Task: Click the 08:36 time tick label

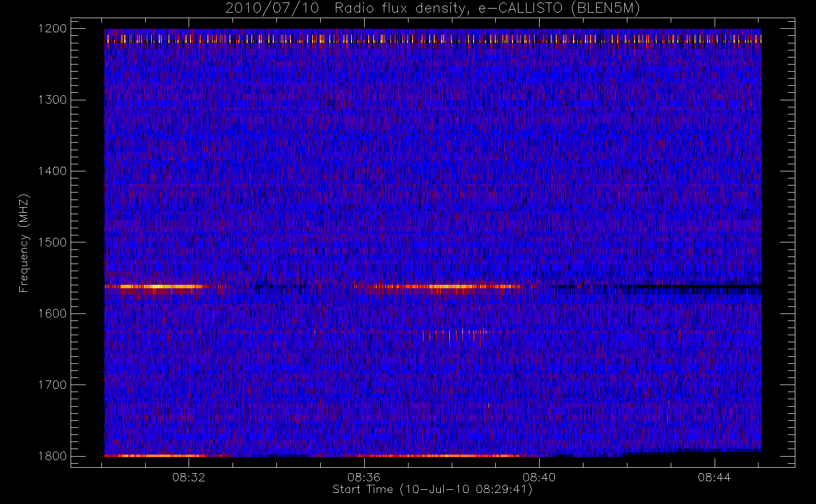Action: click(364, 477)
